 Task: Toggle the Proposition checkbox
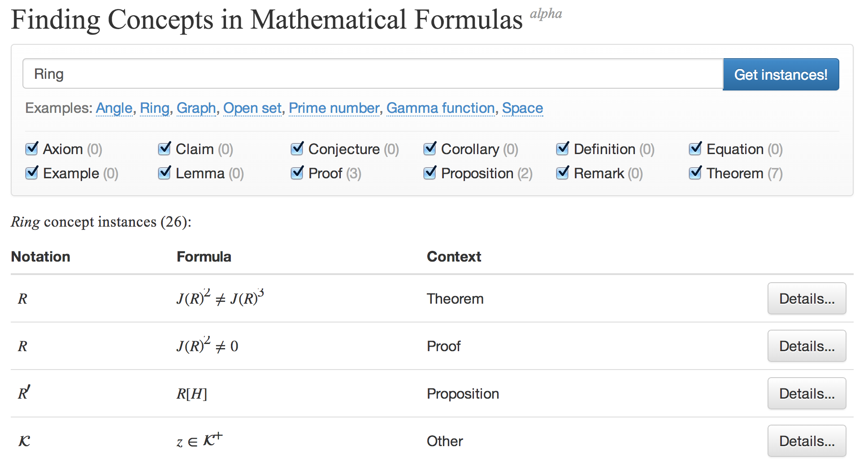click(430, 173)
